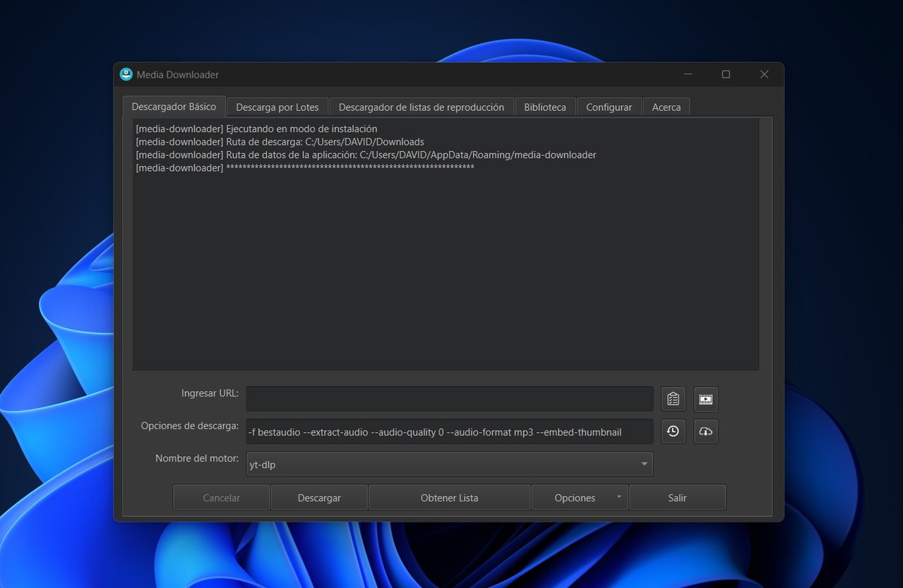Open the Opciones button menu

[x=580, y=498]
